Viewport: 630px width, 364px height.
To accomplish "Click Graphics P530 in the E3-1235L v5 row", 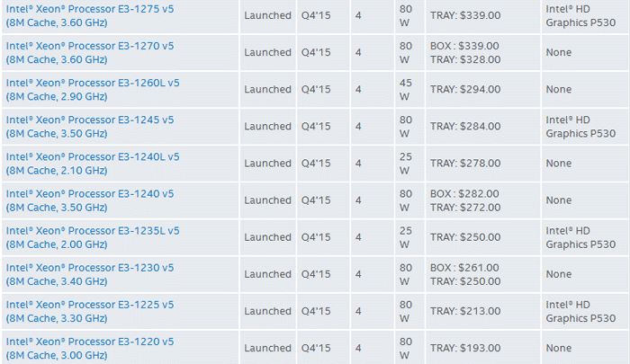I will pyautogui.click(x=580, y=244).
